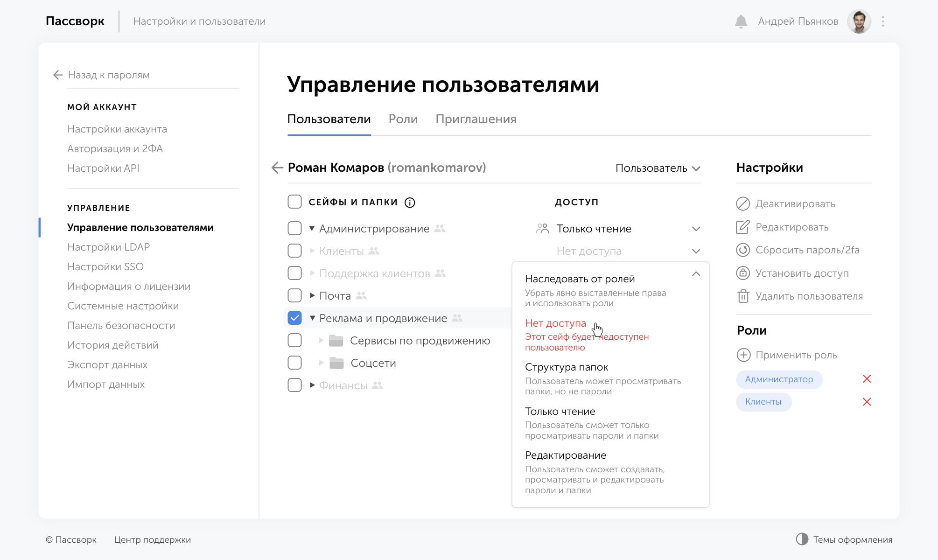Expand the Соцсети folder triangle
The image size is (938, 560).
(321, 363)
